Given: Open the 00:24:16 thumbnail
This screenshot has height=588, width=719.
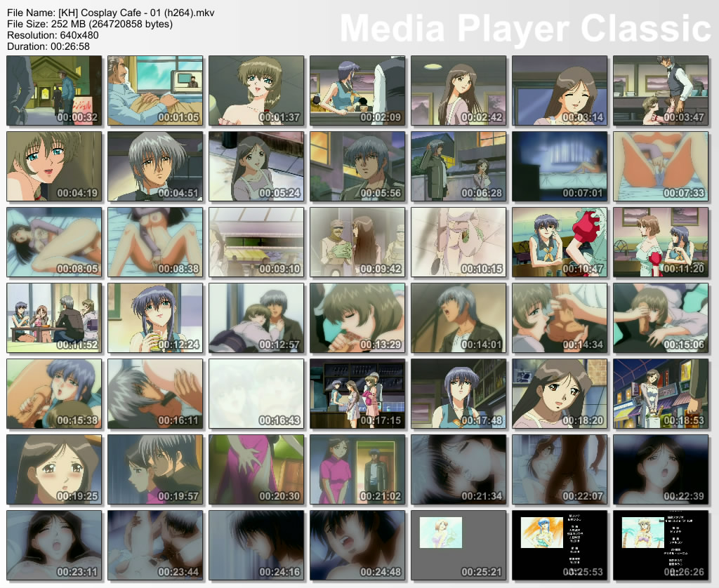Looking at the screenshot, I should coord(256,546).
